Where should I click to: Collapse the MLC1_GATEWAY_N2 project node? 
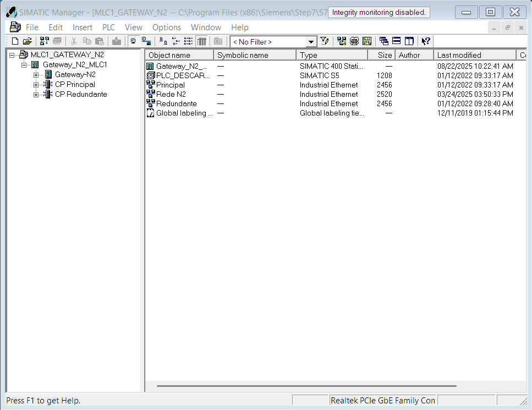[x=12, y=55]
